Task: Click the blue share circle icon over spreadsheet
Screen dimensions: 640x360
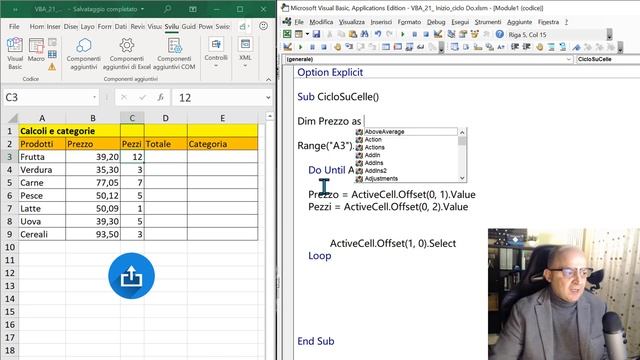Action: point(131,276)
